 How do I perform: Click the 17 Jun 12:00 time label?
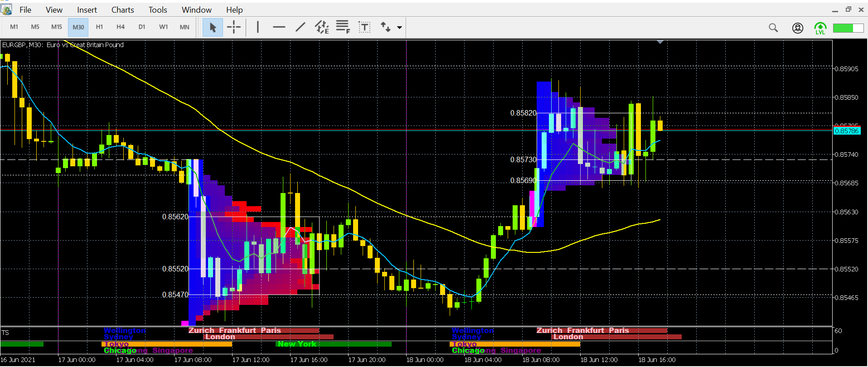[251, 360]
